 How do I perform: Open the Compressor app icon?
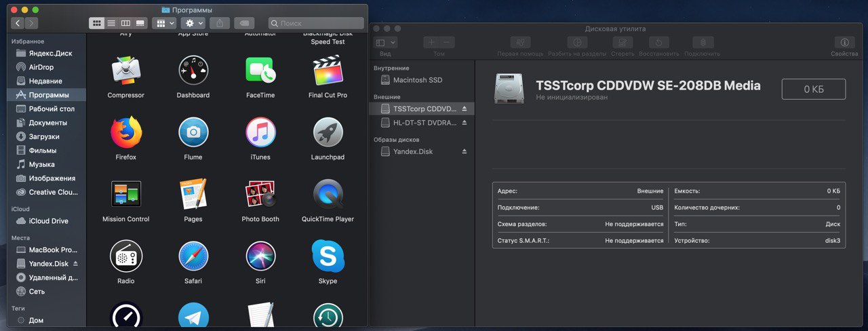click(x=126, y=71)
